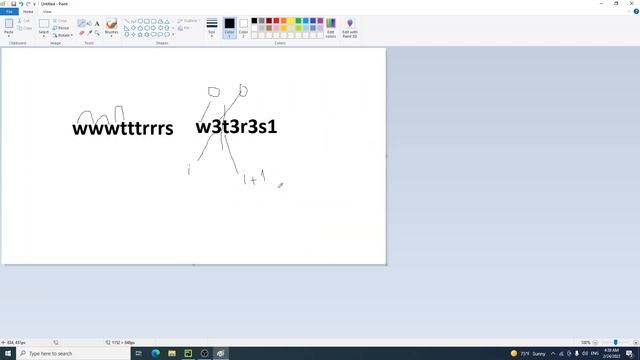Open the File tab
Image resolution: width=640 pixels, height=360 pixels.
[x=9, y=11]
